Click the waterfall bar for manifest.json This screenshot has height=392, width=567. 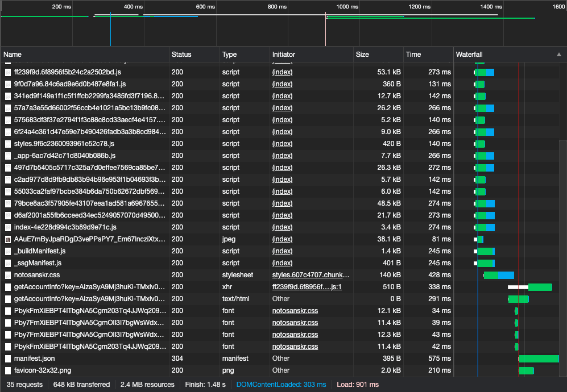[539, 358]
